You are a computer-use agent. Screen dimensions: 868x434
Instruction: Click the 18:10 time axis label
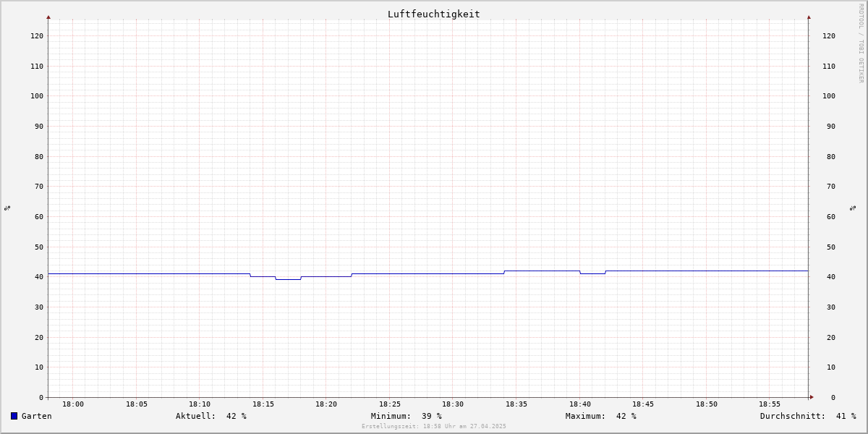[200, 404]
